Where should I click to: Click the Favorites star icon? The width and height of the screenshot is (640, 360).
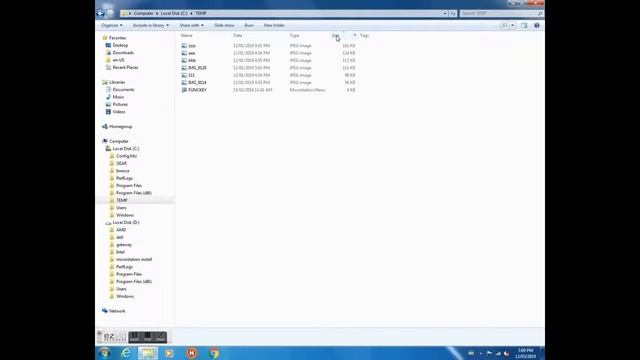104,38
